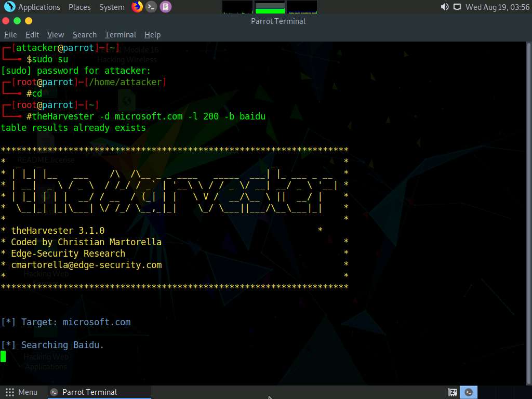Click the Parrot logo Applications icon

coord(9,7)
